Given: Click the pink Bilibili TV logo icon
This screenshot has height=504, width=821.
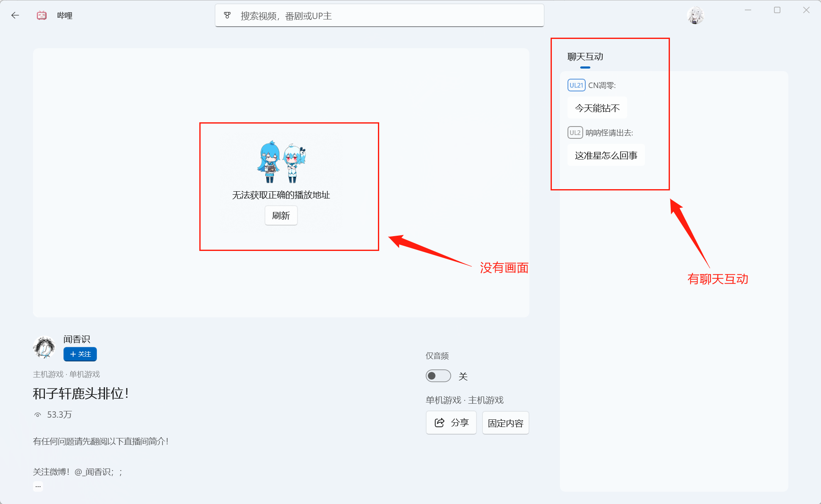Looking at the screenshot, I should pos(41,16).
